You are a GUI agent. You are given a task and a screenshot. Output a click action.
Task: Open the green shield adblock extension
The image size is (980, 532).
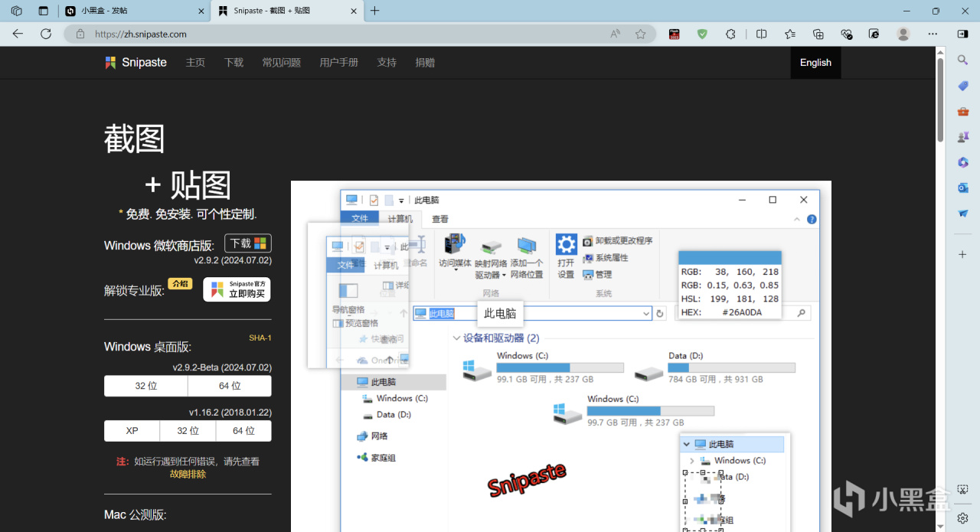click(x=702, y=34)
